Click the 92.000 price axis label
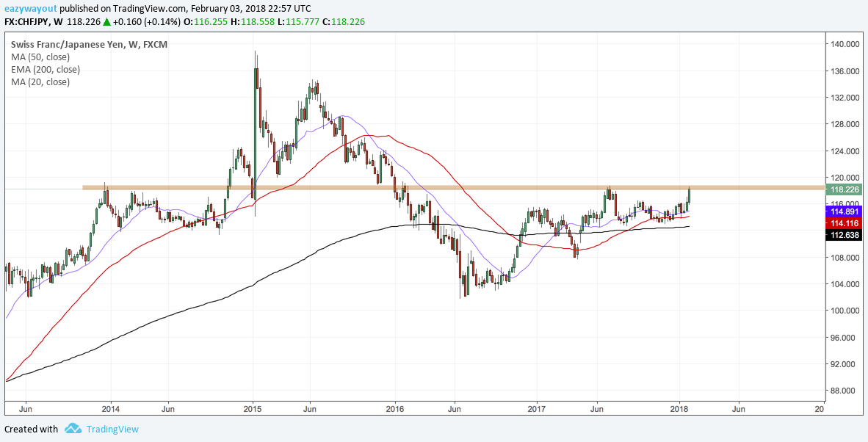The height and width of the screenshot is (442, 868). pyautogui.click(x=842, y=364)
